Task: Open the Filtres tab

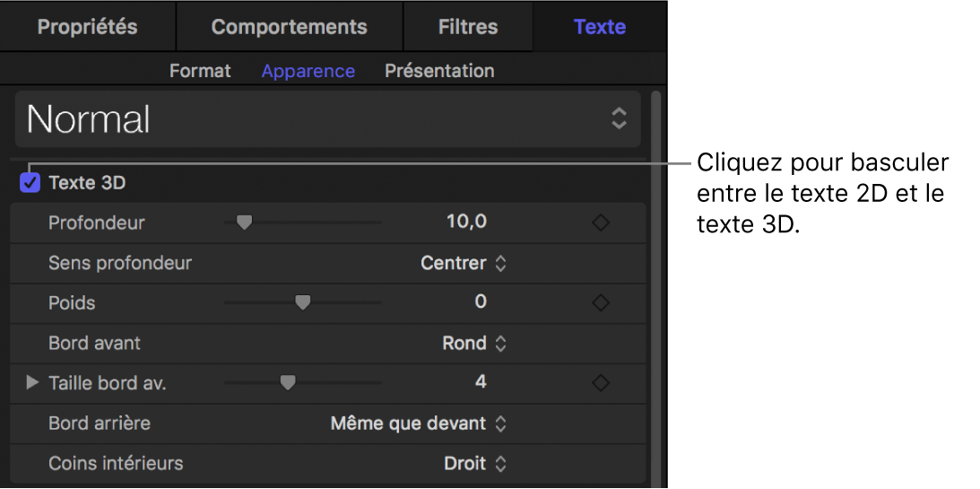Action: 468,27
